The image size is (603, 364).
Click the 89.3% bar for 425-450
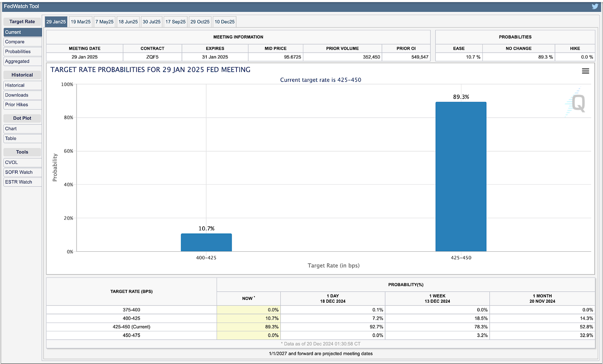point(461,177)
